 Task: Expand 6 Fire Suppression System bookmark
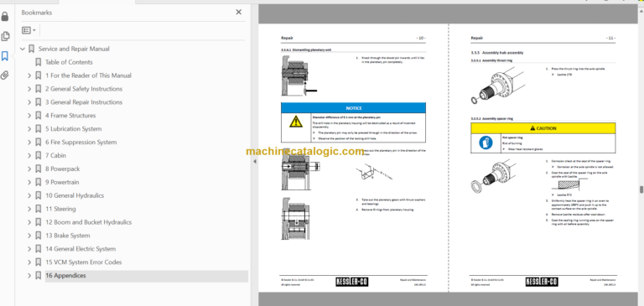(29, 143)
